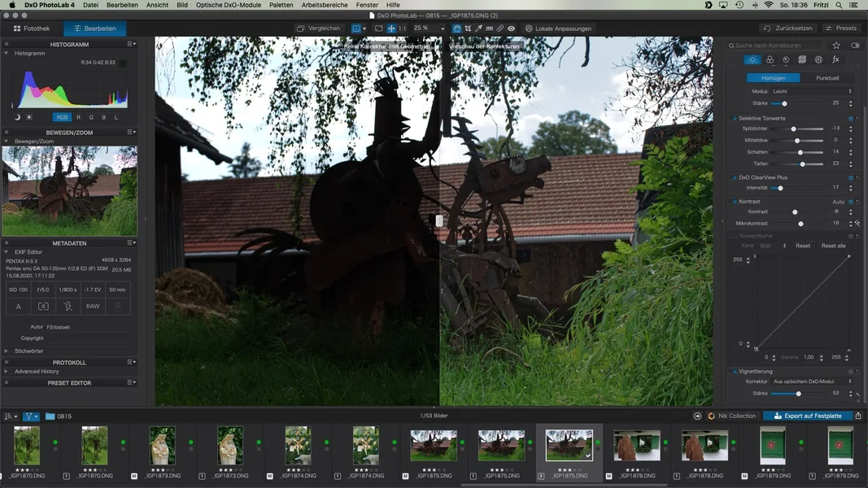
Task: Open the zoom level 25 % dropdown
Action: point(429,28)
